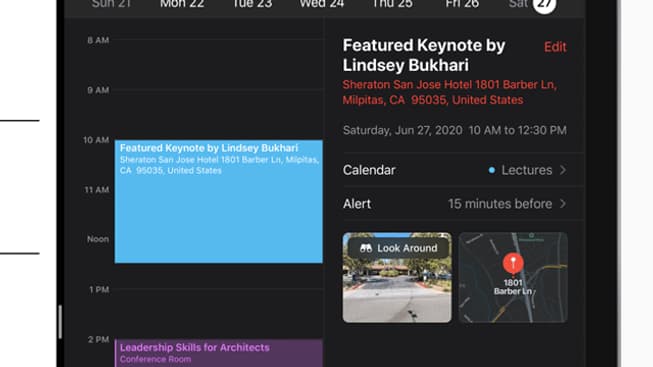This screenshot has height=367, width=653.
Task: Select Fri 26 in the week header
Action: [462, 5]
